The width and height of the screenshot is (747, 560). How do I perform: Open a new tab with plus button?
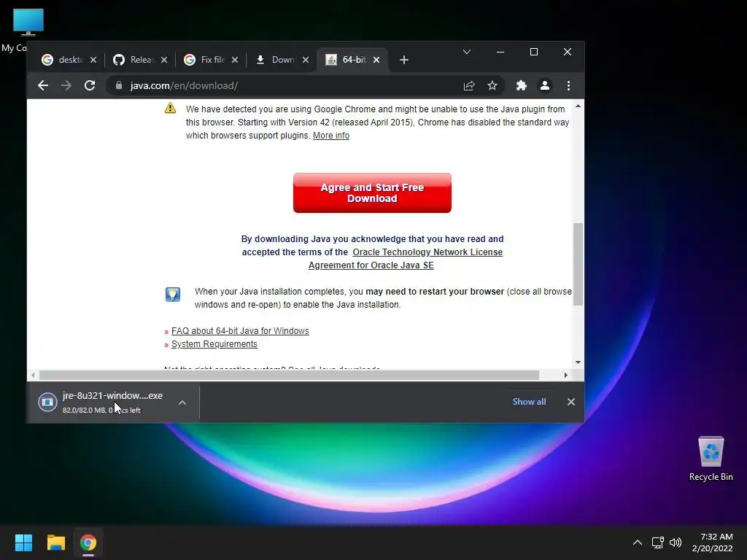pos(404,60)
